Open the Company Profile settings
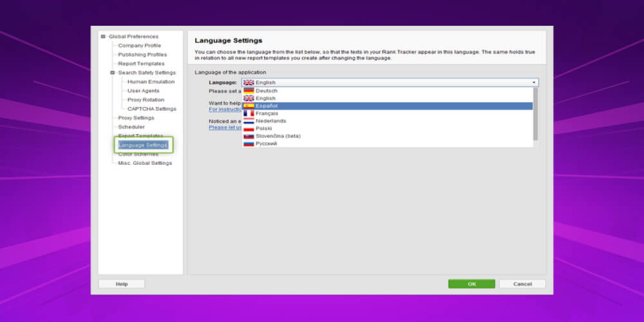 [x=140, y=46]
